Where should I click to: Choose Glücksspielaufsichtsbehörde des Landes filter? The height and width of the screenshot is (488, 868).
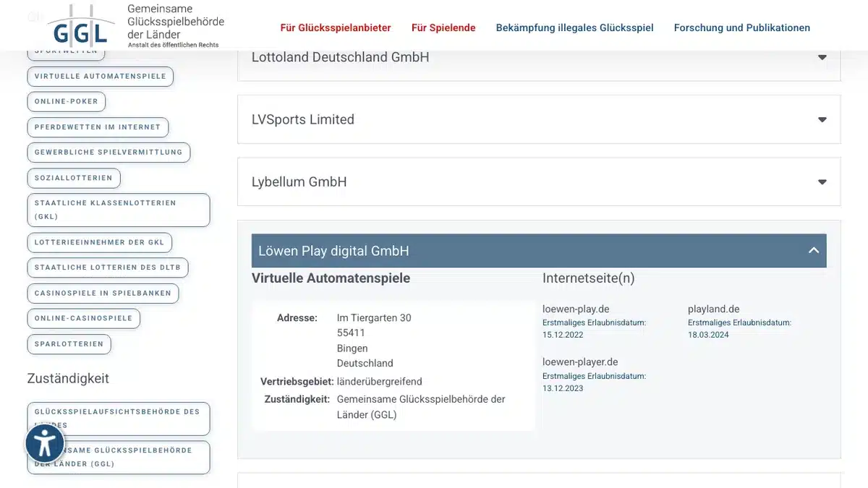(119, 419)
